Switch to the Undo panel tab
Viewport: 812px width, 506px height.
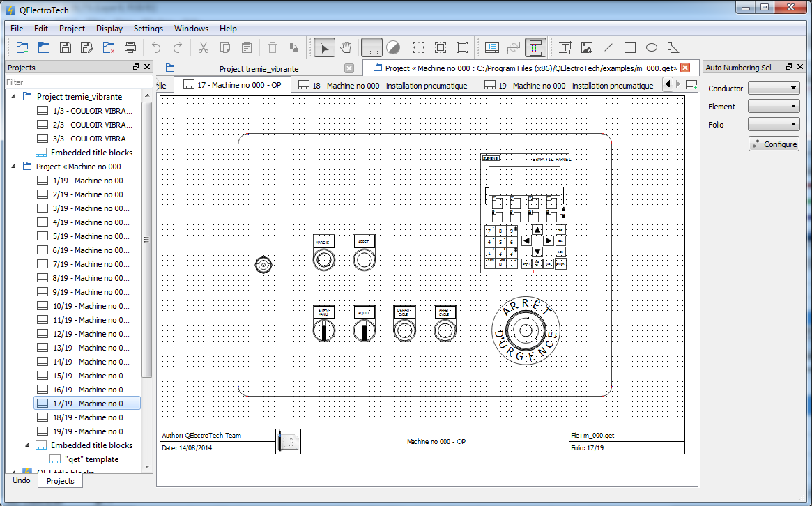[21, 480]
